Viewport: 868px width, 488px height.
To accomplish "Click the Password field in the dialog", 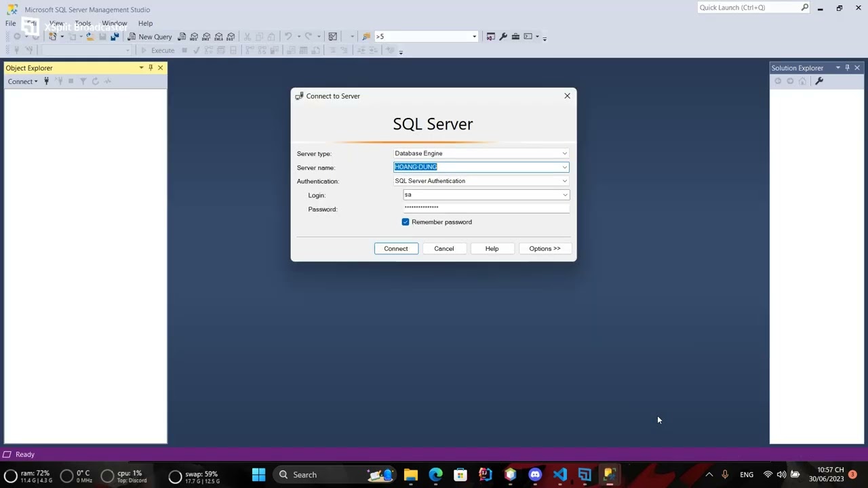I will click(486, 208).
